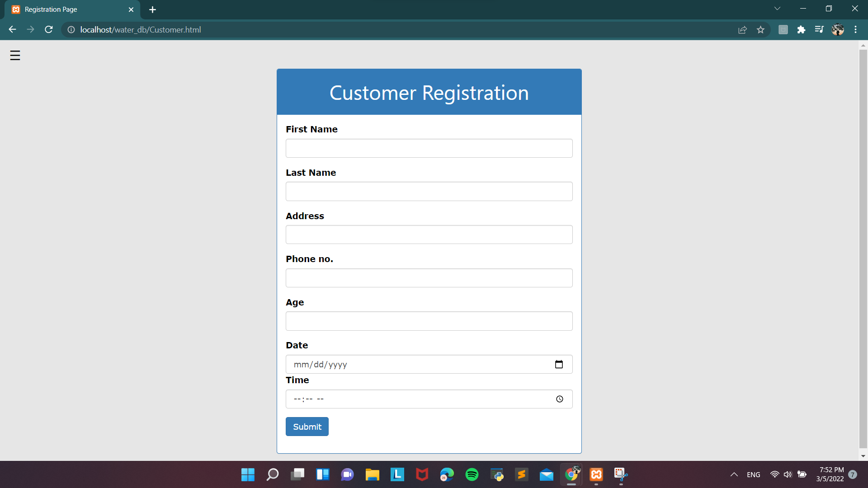Screen dimensions: 868x488
Task: Open the tab search chevron dropdown
Action: [x=777, y=8]
